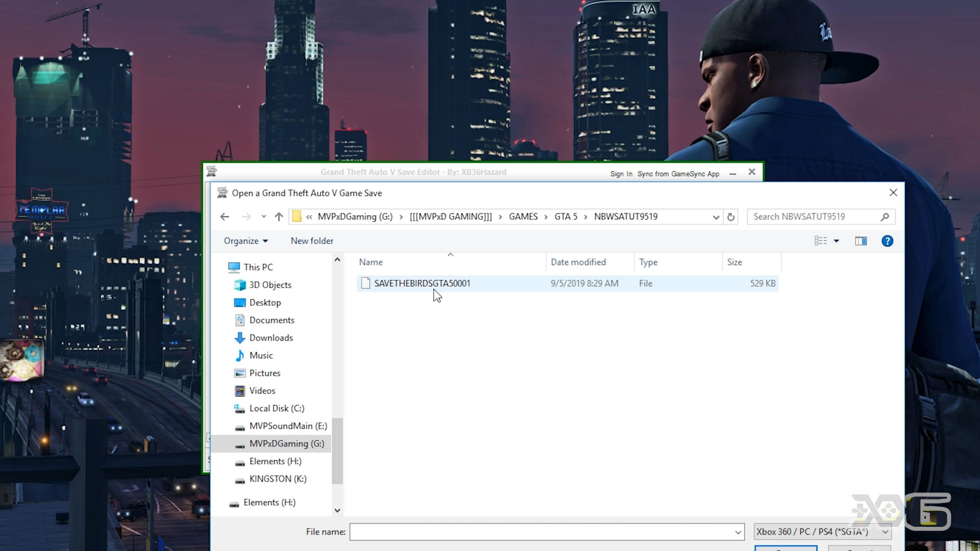Open dialog help icon
This screenshot has width=980, height=551.
coord(887,241)
